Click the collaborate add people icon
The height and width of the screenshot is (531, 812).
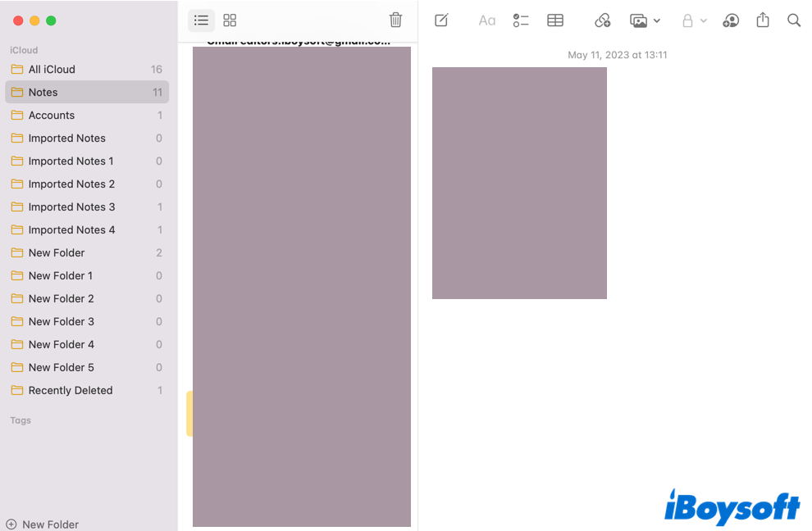click(x=731, y=20)
